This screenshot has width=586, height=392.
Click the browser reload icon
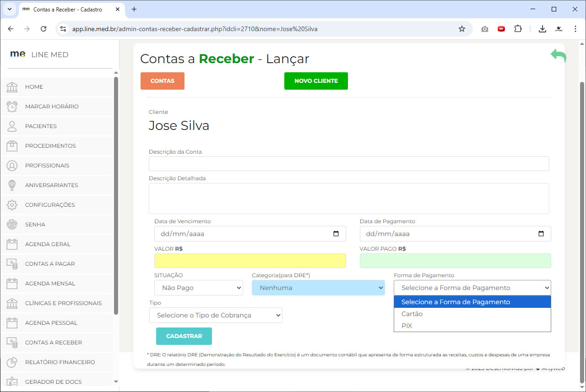click(x=43, y=29)
